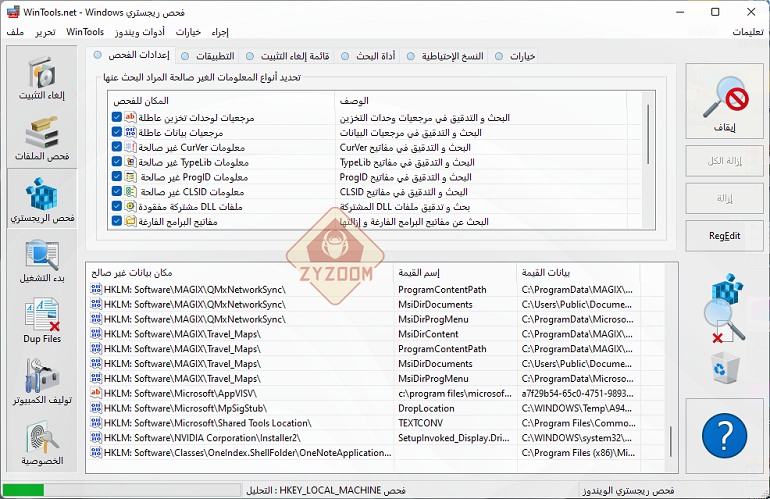Open the Start Up tool (بدء التشغيل)
The width and height of the screenshot is (770, 499).
click(42, 261)
